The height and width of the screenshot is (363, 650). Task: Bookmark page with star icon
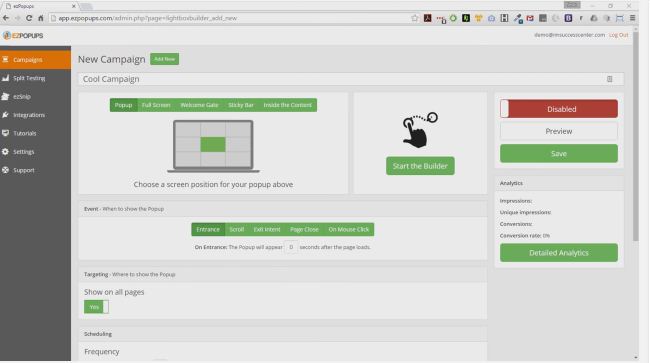click(x=415, y=18)
